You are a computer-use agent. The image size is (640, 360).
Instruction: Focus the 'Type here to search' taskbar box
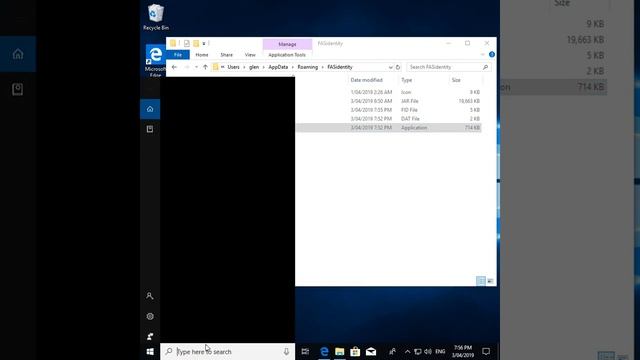(x=227, y=351)
